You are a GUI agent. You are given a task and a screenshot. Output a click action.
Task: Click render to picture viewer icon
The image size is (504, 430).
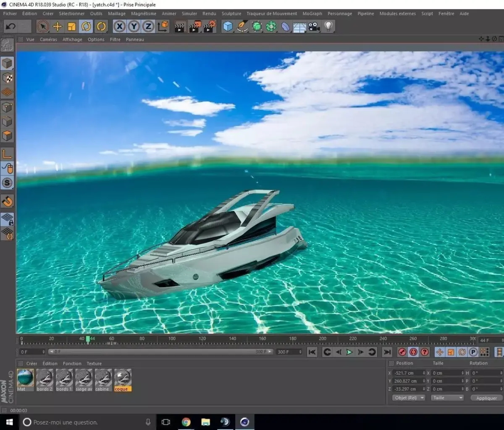click(x=194, y=27)
